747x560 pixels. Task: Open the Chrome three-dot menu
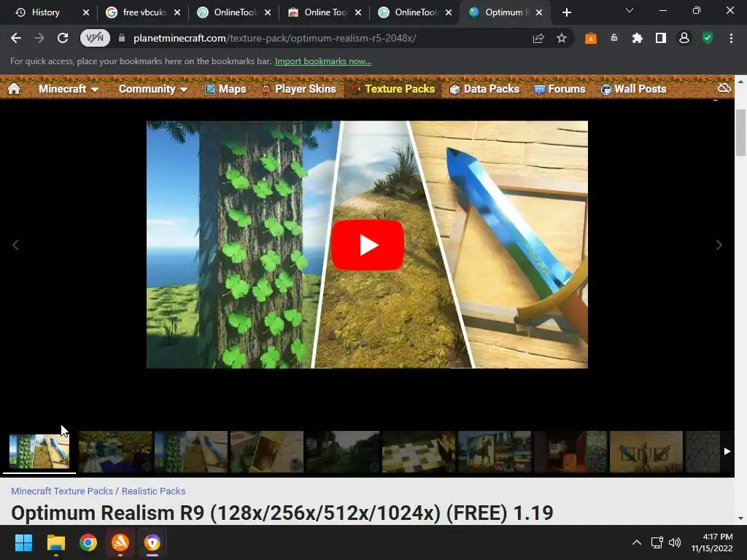731,38
